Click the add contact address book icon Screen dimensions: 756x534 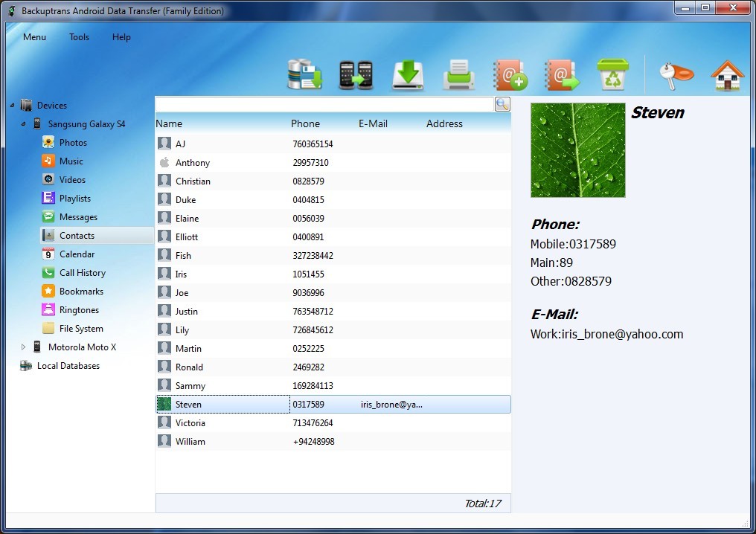point(510,74)
